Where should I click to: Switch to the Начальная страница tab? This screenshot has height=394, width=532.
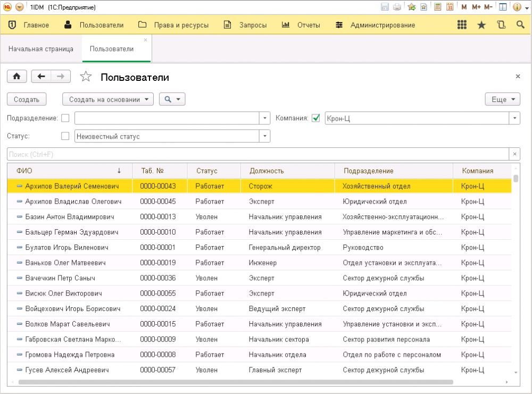[x=41, y=49]
